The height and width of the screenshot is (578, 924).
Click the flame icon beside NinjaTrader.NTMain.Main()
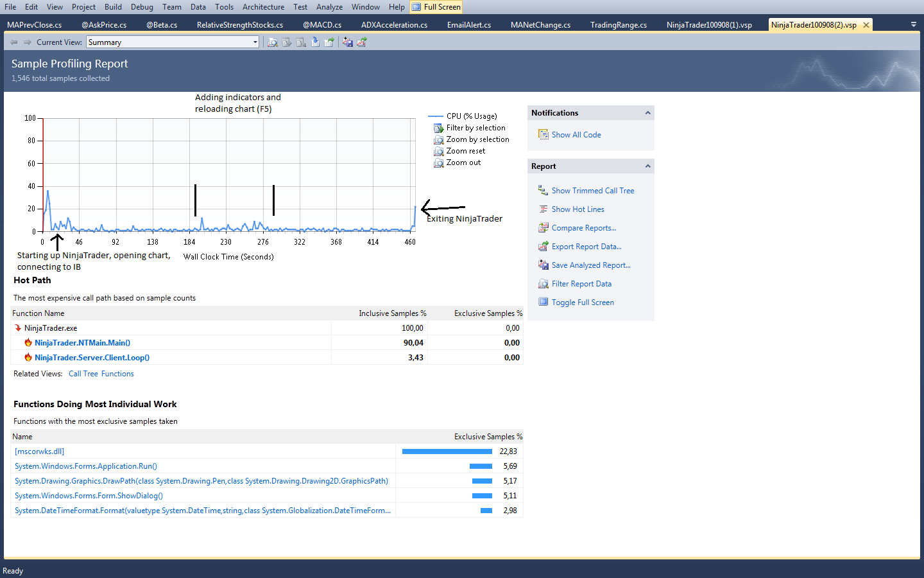point(28,343)
